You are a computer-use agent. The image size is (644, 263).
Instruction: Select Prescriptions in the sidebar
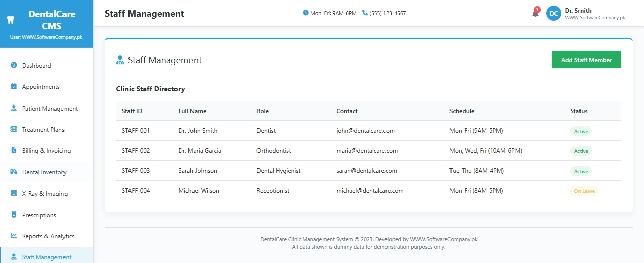point(39,215)
